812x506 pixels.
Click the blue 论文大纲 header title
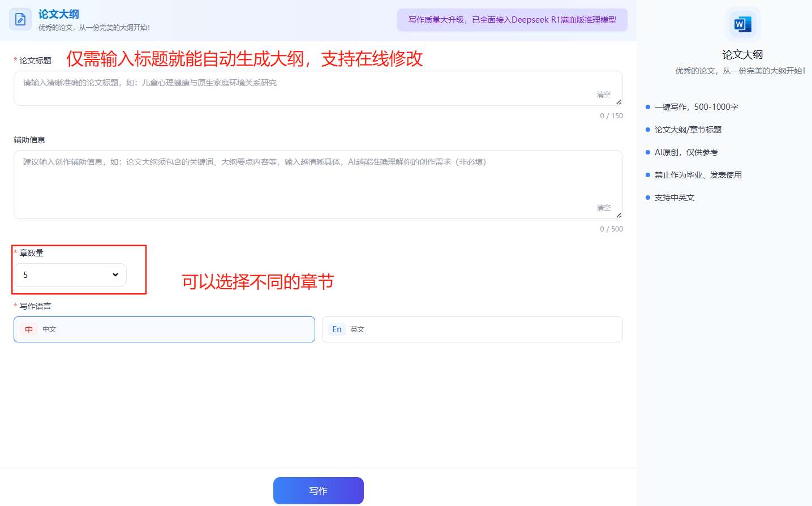(59, 14)
